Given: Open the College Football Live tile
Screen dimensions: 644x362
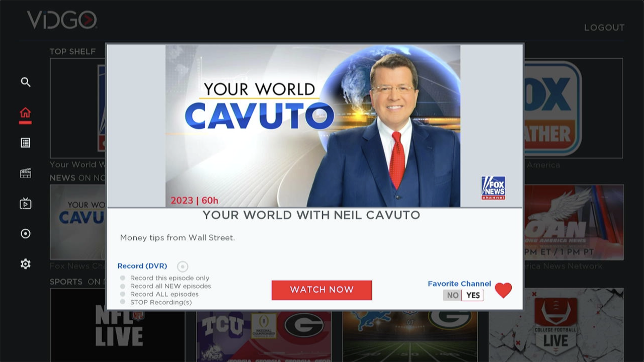Looking at the screenshot, I should coord(556,325).
